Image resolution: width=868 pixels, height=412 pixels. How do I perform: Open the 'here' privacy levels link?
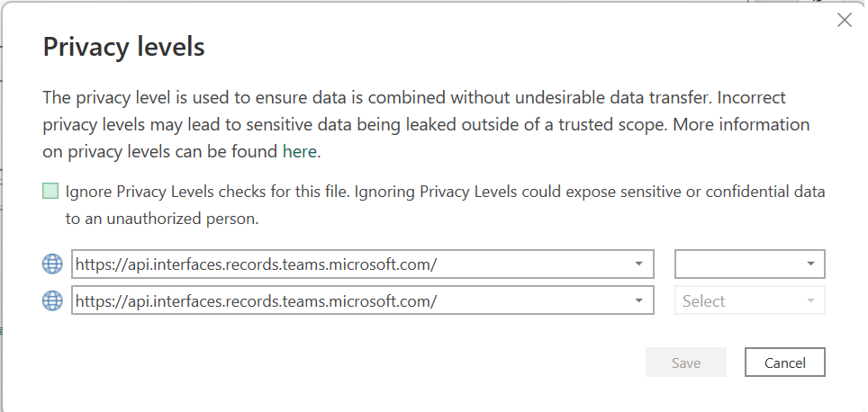pyautogui.click(x=299, y=151)
